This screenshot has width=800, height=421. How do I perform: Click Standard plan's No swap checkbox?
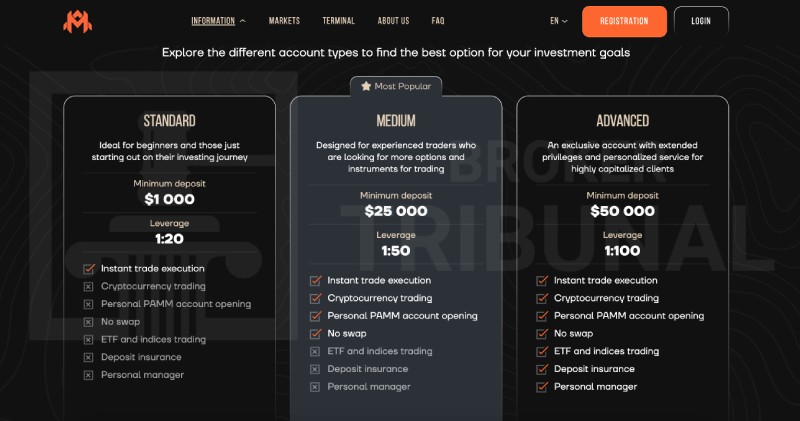point(89,322)
